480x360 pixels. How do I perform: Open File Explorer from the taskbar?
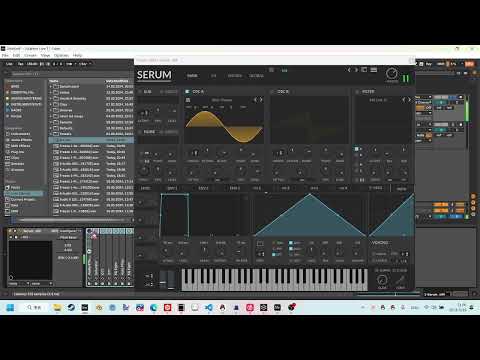tap(57, 307)
